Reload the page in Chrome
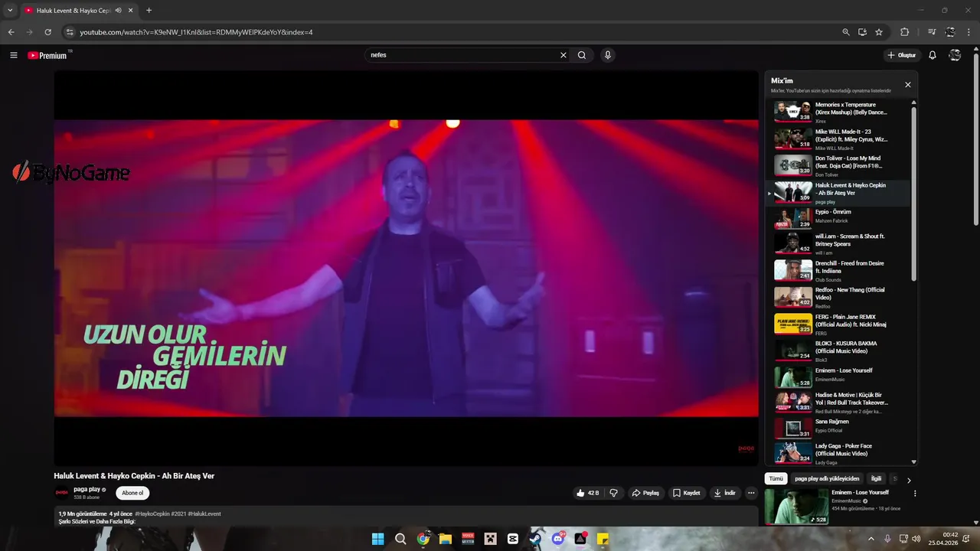 pyautogui.click(x=47, y=32)
